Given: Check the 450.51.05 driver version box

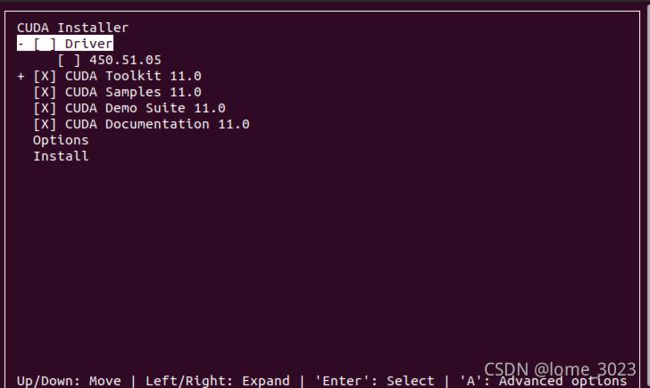Looking at the screenshot, I should pyautogui.click(x=69, y=60).
